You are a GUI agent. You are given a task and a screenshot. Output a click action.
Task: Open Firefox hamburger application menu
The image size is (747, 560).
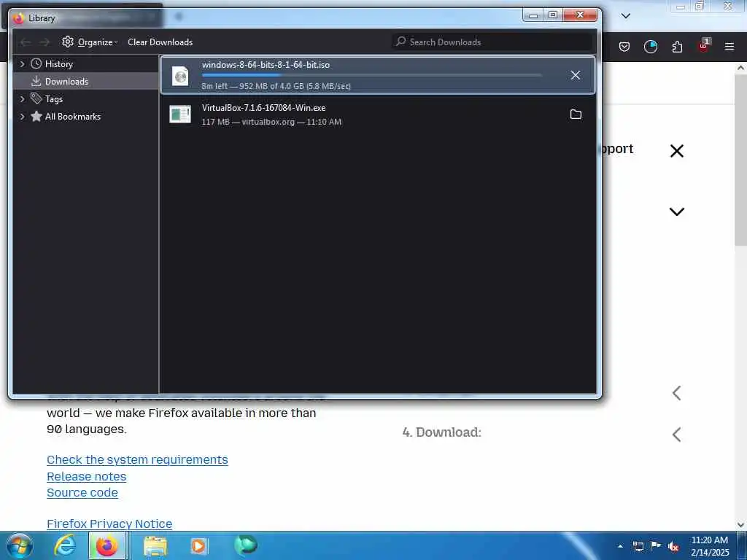coord(729,47)
